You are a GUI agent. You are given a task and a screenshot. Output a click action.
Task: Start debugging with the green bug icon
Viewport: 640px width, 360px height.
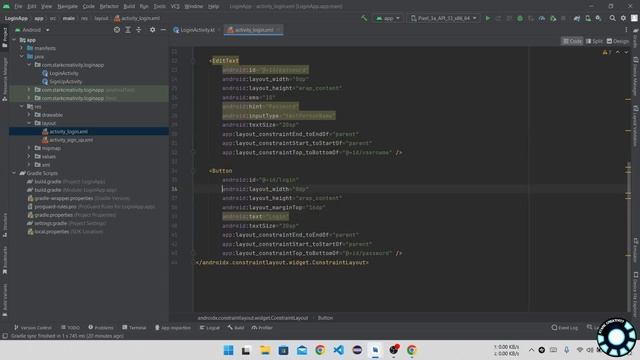(520, 18)
